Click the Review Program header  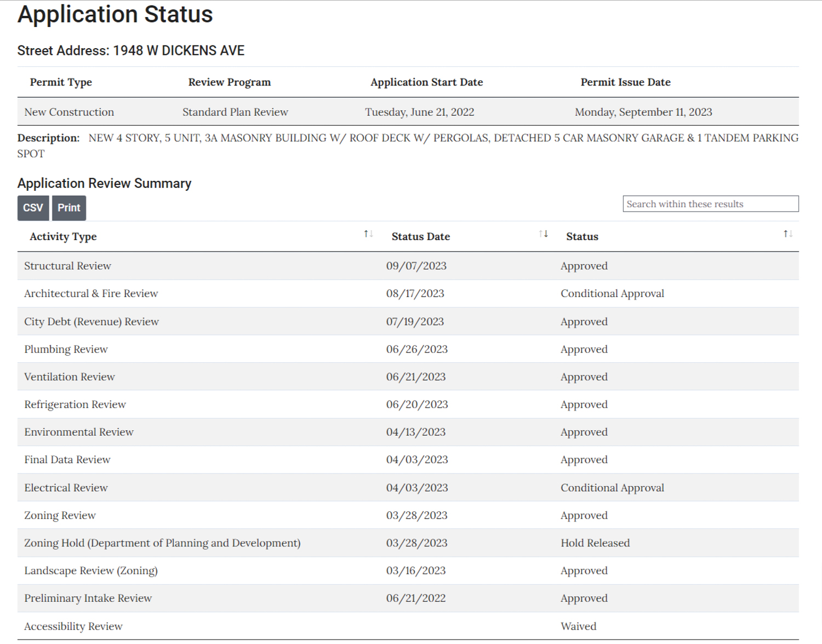point(230,82)
